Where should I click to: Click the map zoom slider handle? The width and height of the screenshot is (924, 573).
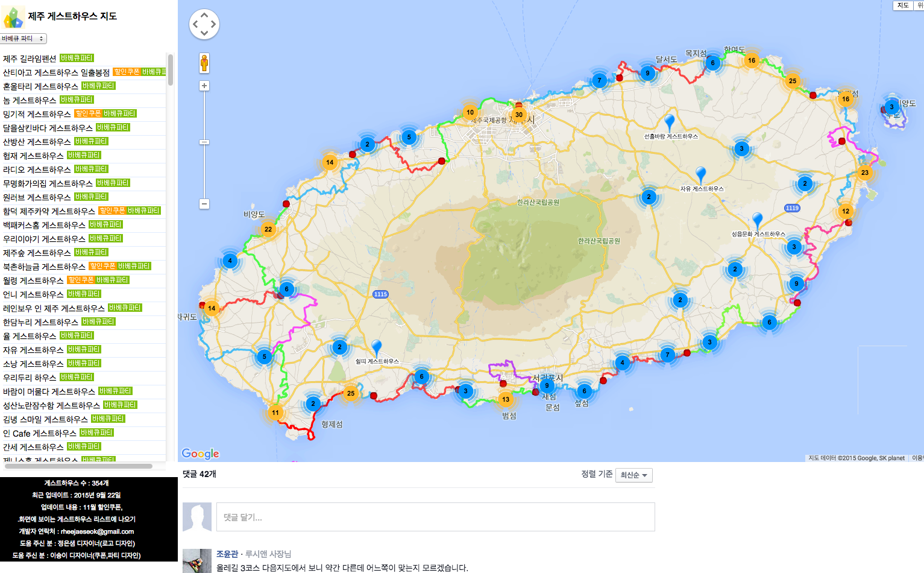pos(204,142)
